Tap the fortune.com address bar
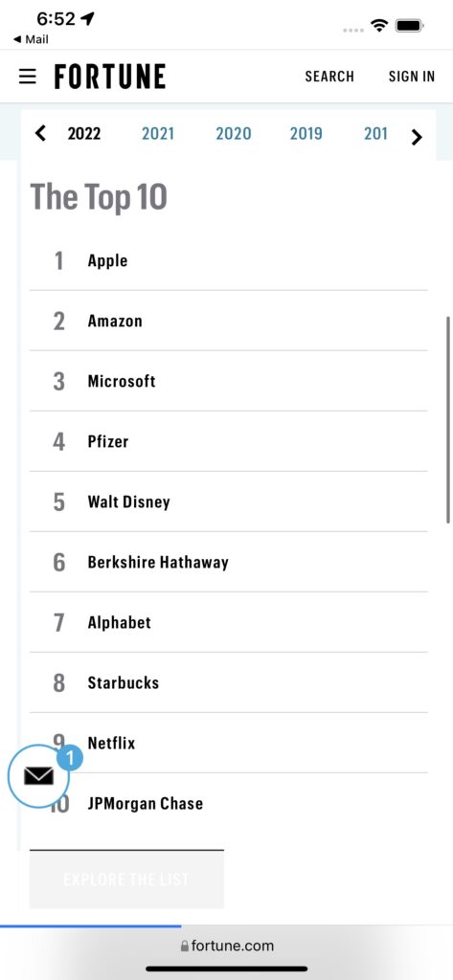 (x=226, y=947)
